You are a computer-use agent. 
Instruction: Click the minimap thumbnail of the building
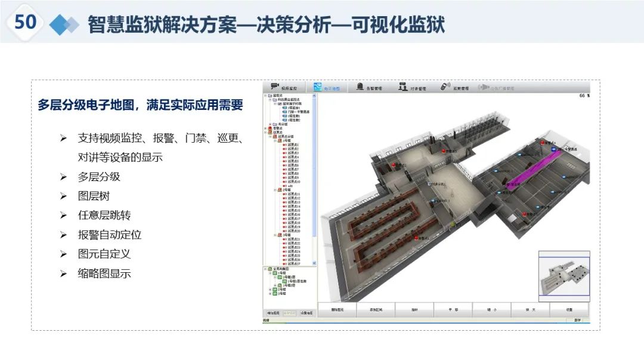(564, 276)
